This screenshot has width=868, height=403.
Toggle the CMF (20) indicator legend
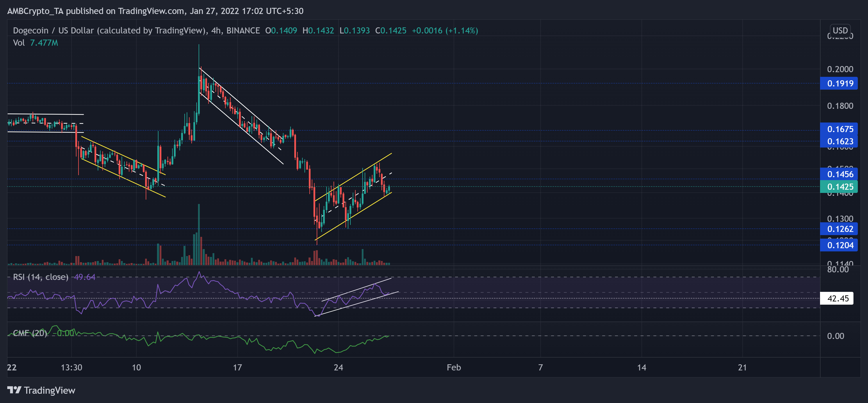click(30, 333)
